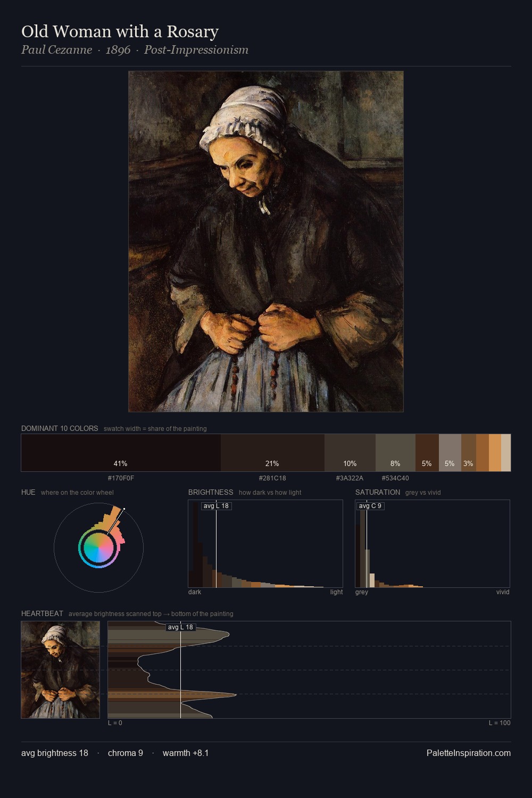This screenshot has height=798, width=532.
Task: Click the 'HEARTBEAT' section heading
Action: coord(42,613)
